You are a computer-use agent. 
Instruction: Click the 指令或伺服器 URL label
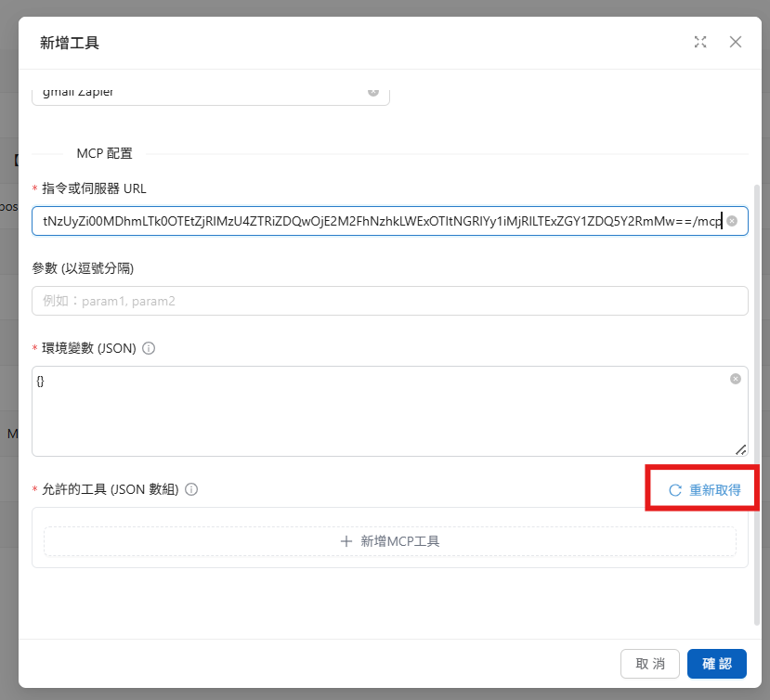point(94,188)
